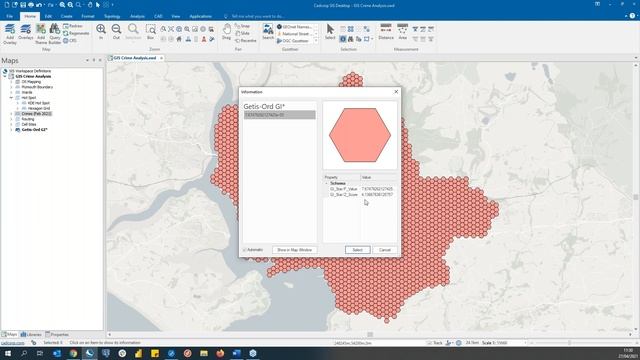
Task: Select the Hexagon Grid overlay
Action: point(39,109)
